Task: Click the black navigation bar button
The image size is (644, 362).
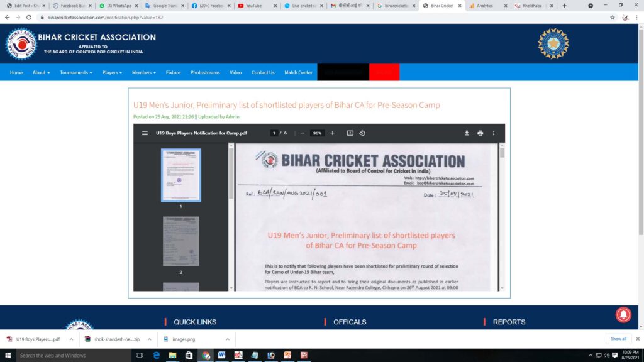Action: [343, 72]
